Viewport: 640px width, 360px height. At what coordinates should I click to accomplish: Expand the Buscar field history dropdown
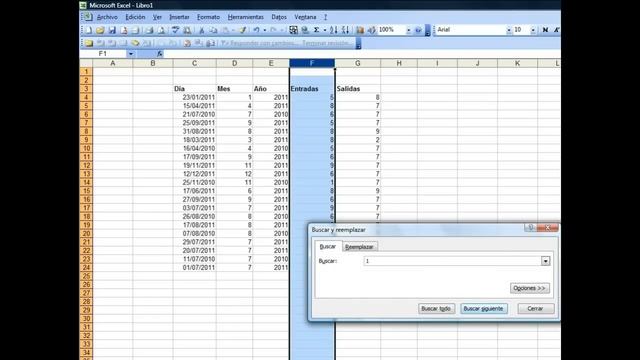(x=545, y=261)
